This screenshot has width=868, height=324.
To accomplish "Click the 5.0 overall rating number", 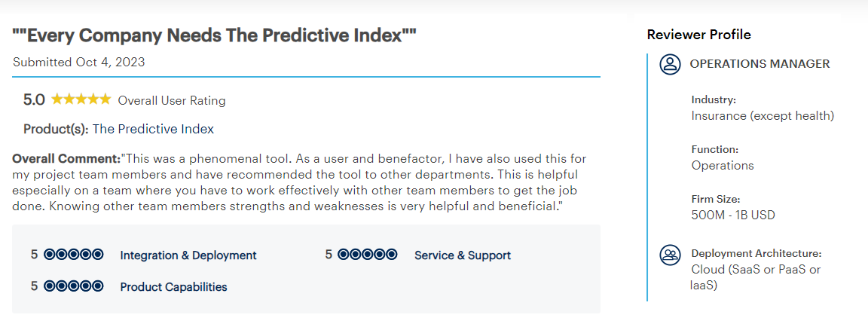I will 34,100.
